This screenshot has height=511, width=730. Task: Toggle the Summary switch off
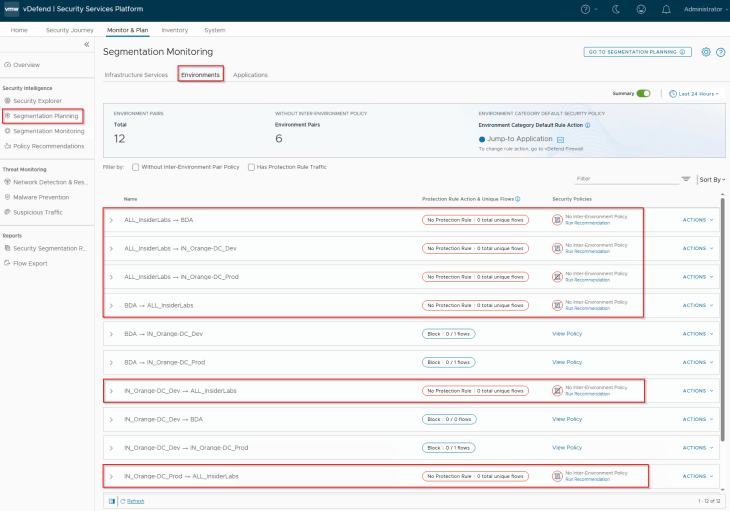[x=643, y=93]
